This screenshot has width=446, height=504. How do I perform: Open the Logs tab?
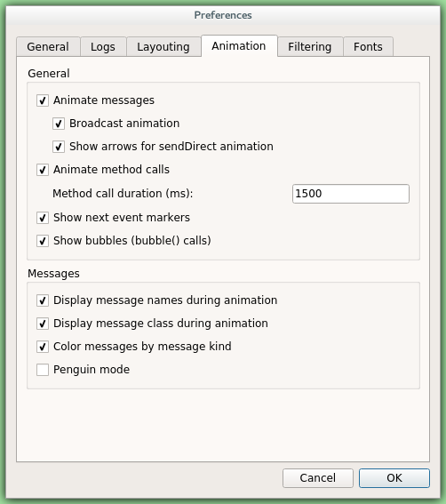pos(103,47)
